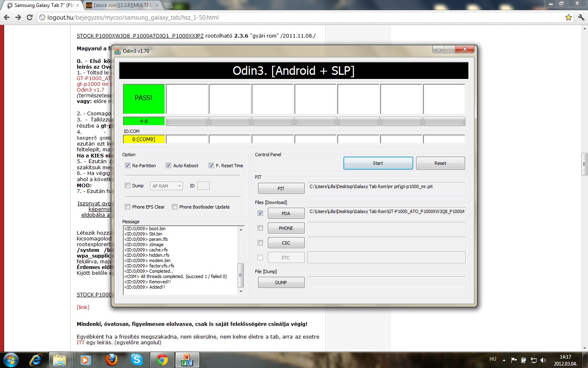Show hidden tray icons arrow
Image resolution: width=588 pixels, height=368 pixels.
pyautogui.click(x=504, y=360)
